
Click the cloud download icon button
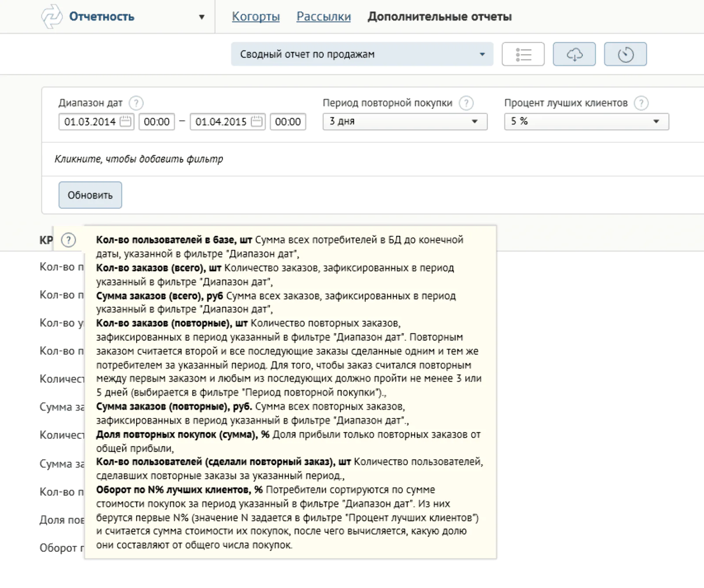coord(574,54)
